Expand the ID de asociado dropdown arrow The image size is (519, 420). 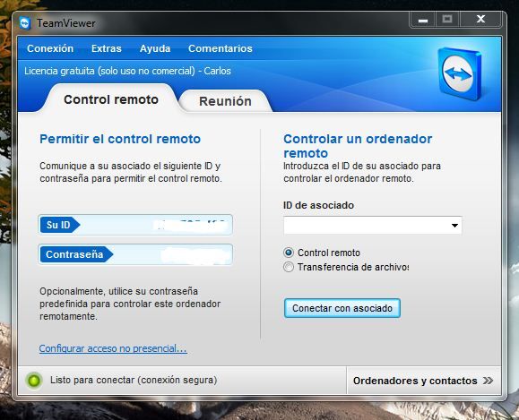click(454, 226)
